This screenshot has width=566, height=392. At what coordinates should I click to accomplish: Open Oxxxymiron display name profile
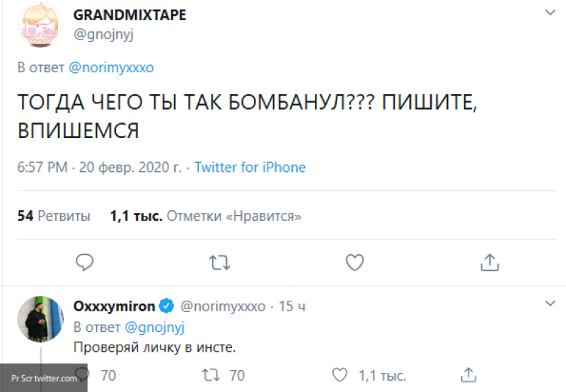pyautogui.click(x=116, y=306)
